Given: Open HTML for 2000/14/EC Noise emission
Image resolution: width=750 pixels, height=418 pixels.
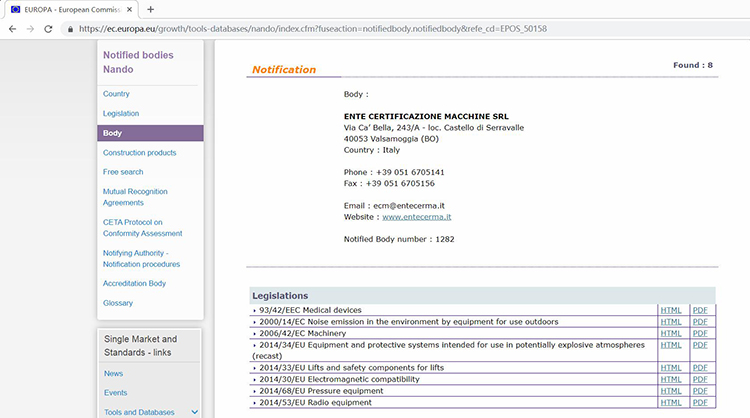Looking at the screenshot, I should (x=671, y=322).
